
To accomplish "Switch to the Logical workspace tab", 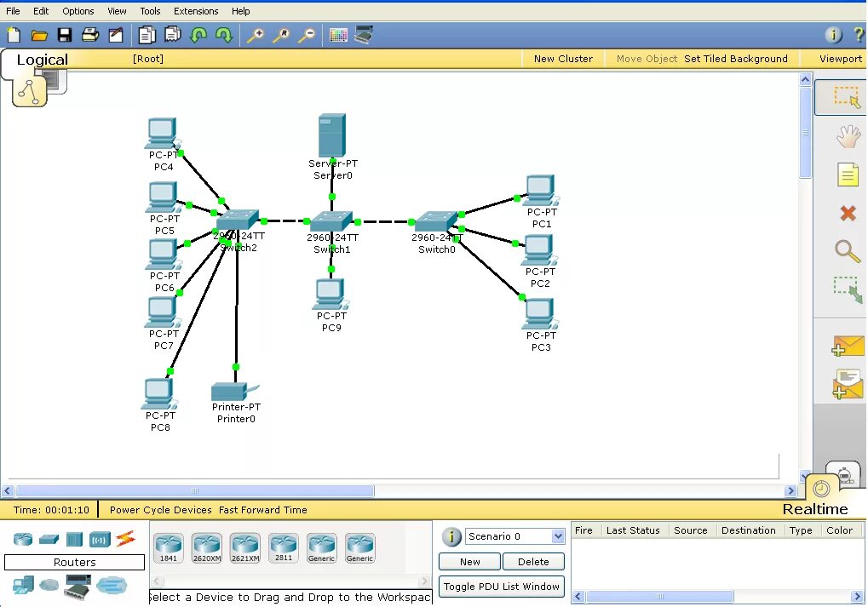I will [42, 60].
